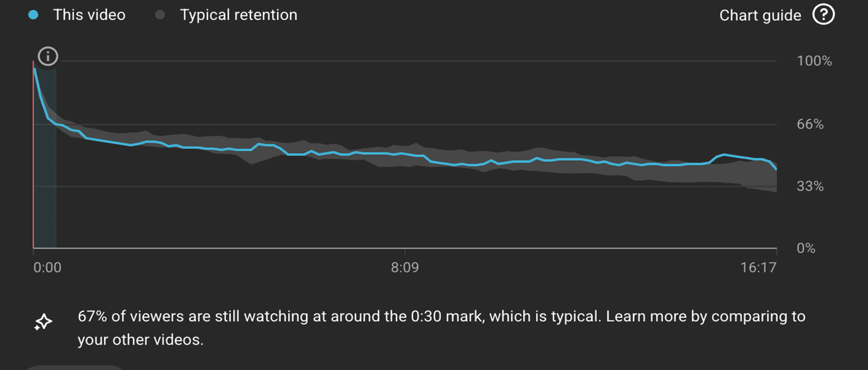The image size is (868, 370).
Task: Click the blue retention line's final end point
Action: [x=776, y=169]
